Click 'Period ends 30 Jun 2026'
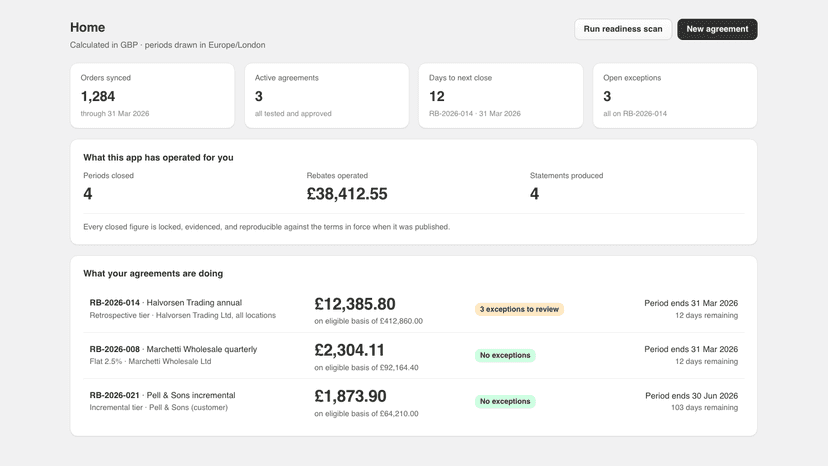The width and height of the screenshot is (828, 466). (x=691, y=396)
